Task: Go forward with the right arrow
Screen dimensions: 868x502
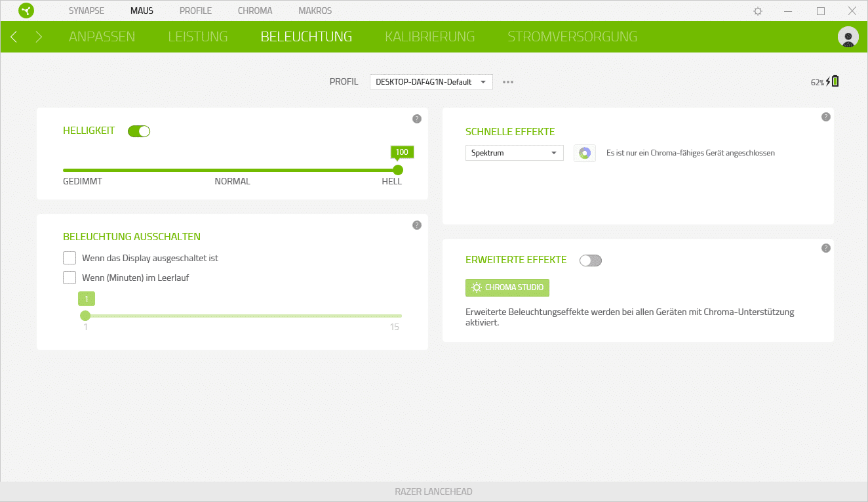Action: pos(39,37)
